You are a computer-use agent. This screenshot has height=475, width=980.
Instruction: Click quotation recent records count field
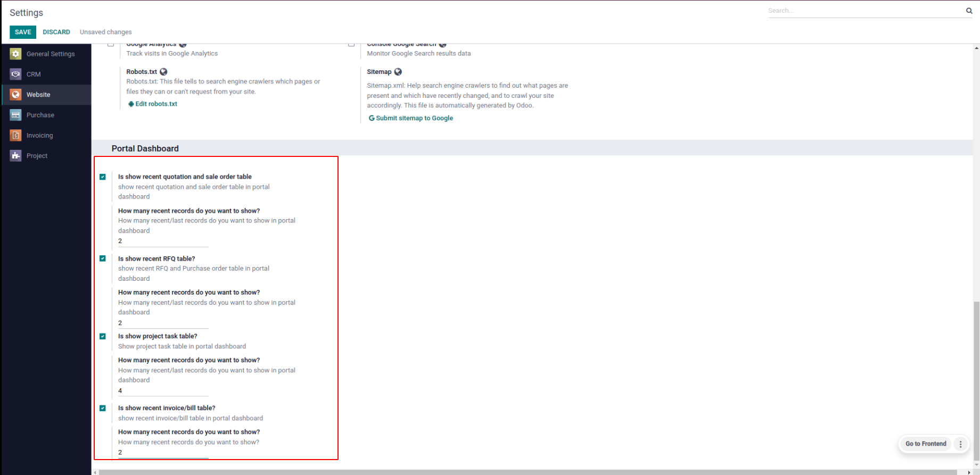163,241
